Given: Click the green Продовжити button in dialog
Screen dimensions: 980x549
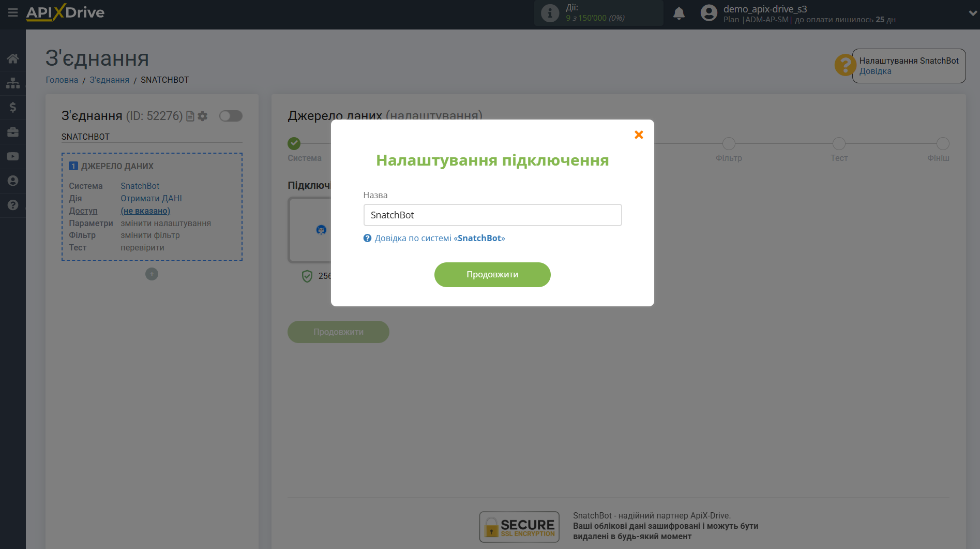Looking at the screenshot, I should click(x=492, y=274).
